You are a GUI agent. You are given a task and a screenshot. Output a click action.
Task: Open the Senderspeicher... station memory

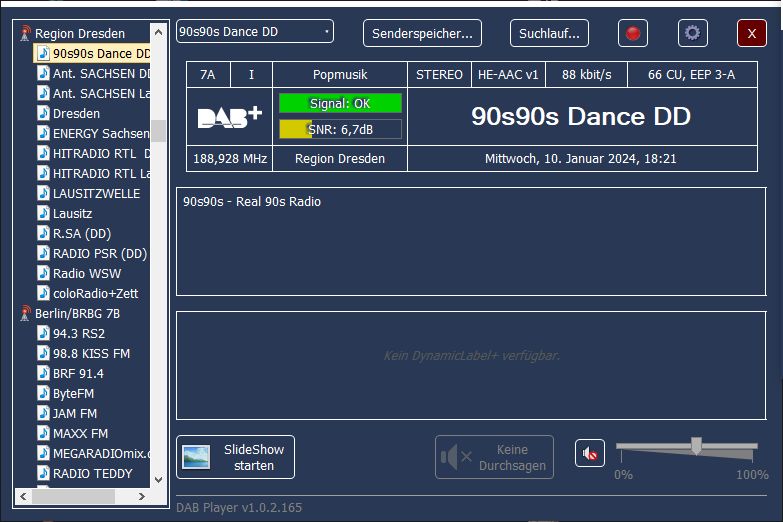click(422, 33)
